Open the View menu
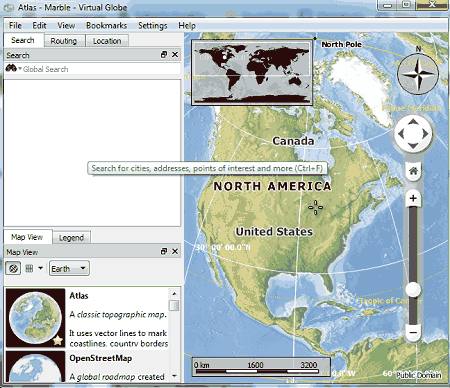The height and width of the screenshot is (388, 450). pyautogui.click(x=66, y=26)
